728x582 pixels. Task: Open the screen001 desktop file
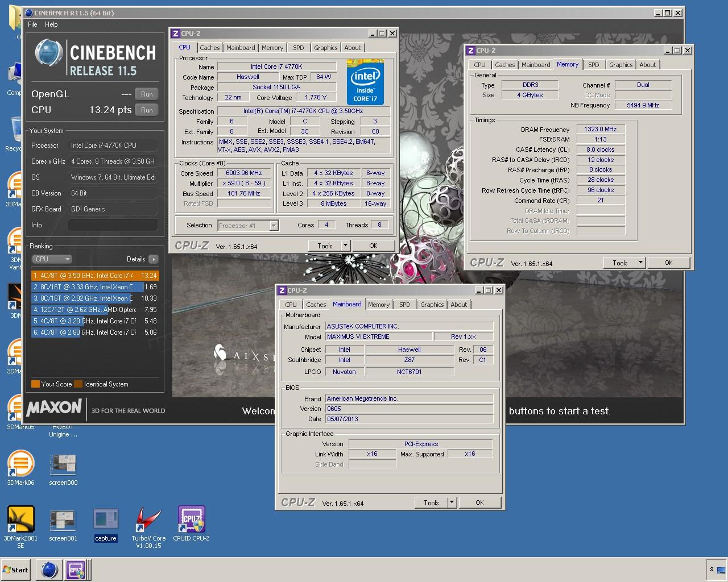click(63, 525)
